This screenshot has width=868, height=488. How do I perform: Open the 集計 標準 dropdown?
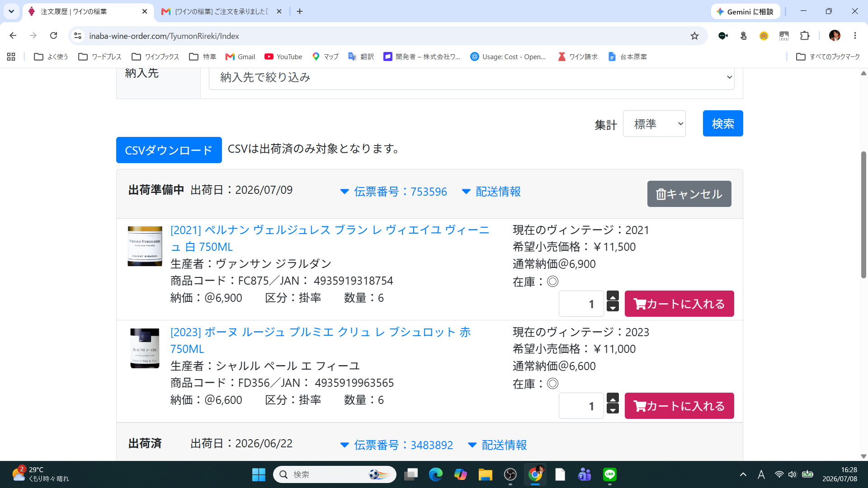654,124
